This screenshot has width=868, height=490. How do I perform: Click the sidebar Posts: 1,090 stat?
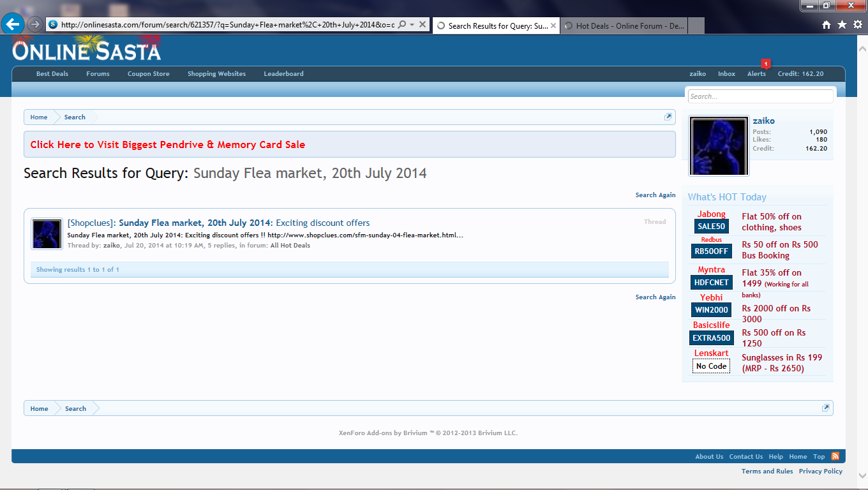(x=789, y=132)
